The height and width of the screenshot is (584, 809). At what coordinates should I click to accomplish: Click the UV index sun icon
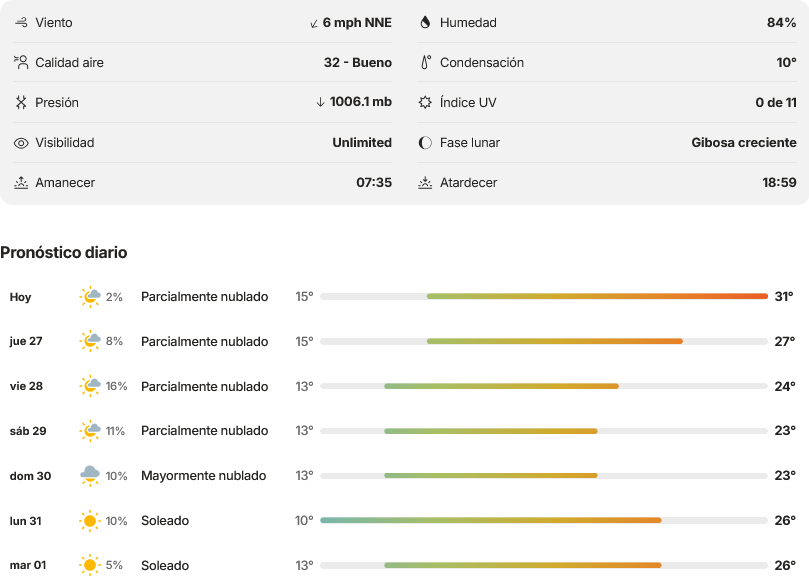tap(425, 102)
